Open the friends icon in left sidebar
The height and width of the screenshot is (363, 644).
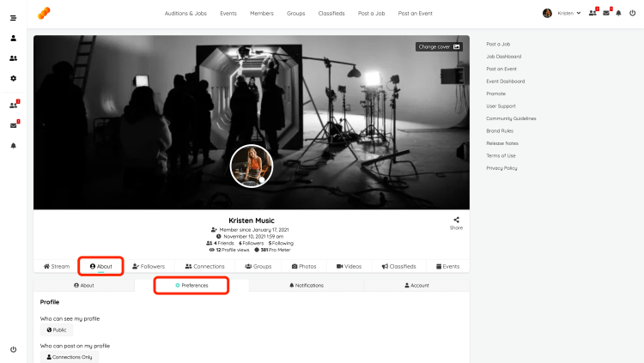tap(13, 58)
